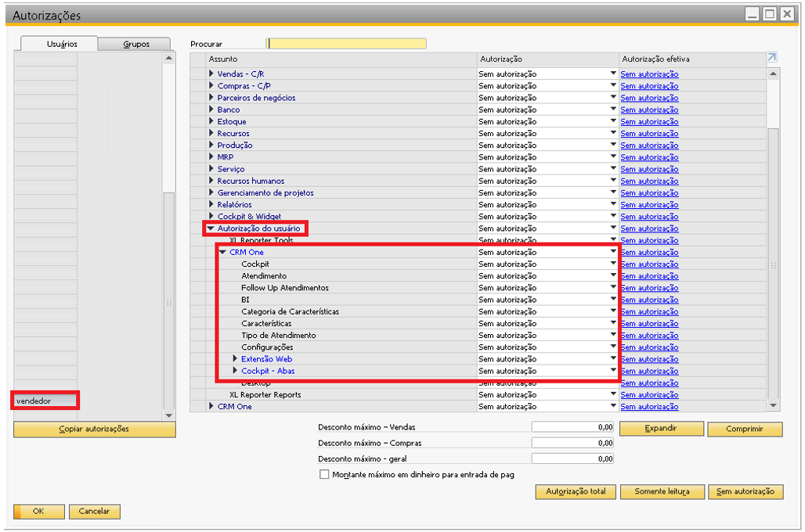The image size is (805, 532).
Task: Expand the Extensão Web node
Action: [235, 358]
